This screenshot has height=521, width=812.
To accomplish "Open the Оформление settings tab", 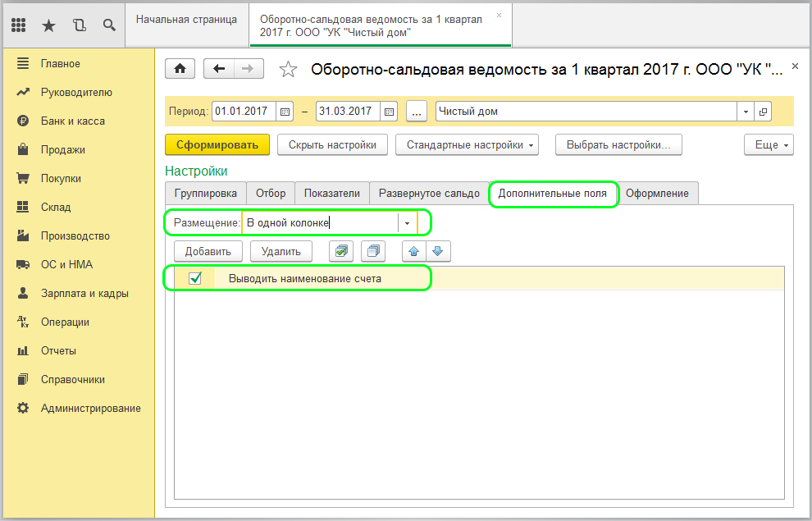I will [657, 194].
